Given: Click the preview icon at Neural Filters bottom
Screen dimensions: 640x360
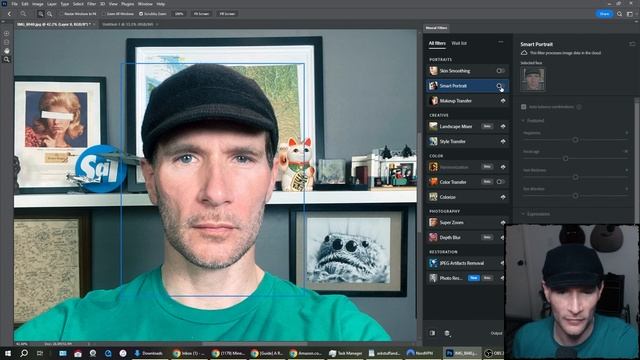Looking at the screenshot, I should [432, 333].
